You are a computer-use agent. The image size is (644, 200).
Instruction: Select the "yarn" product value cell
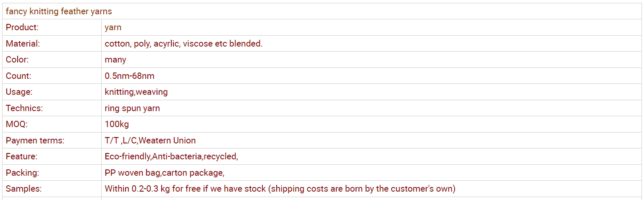tap(113, 28)
